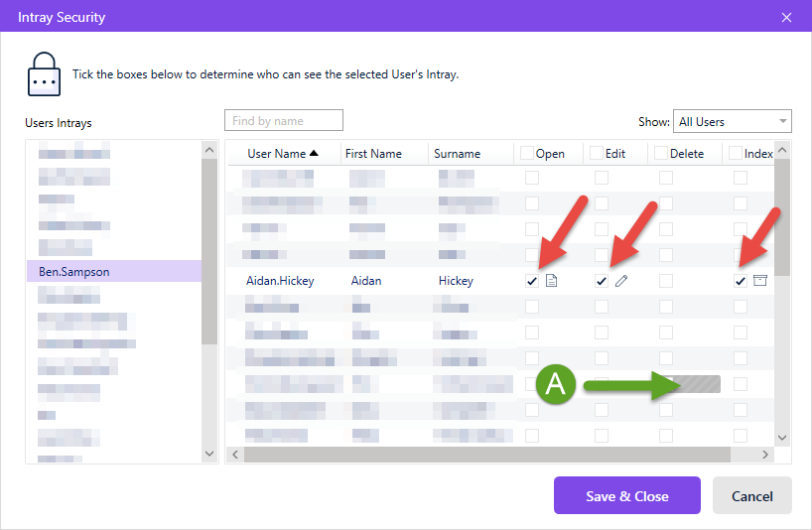Click the Cancel button
Viewport: 812px width, 530px height.
tap(751, 495)
